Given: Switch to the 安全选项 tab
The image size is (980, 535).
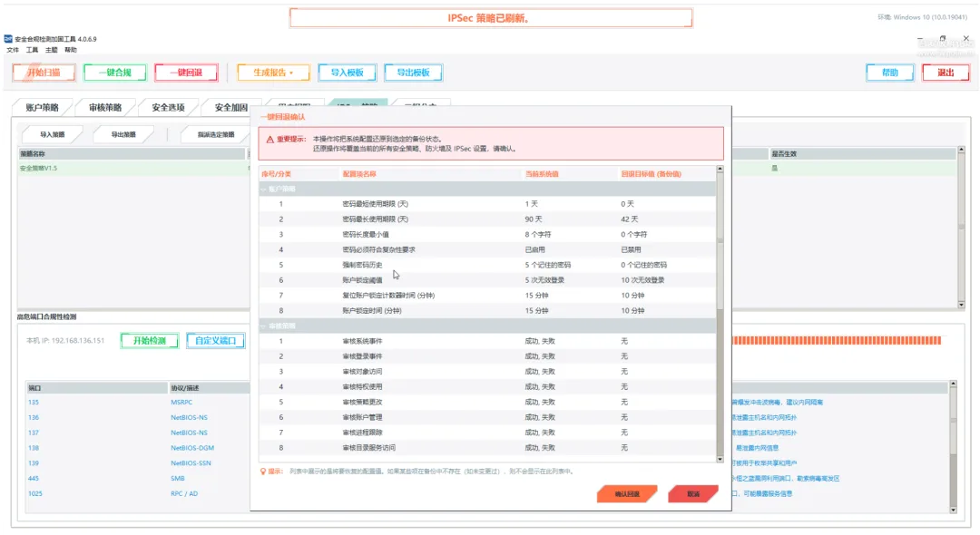Looking at the screenshot, I should (x=168, y=107).
